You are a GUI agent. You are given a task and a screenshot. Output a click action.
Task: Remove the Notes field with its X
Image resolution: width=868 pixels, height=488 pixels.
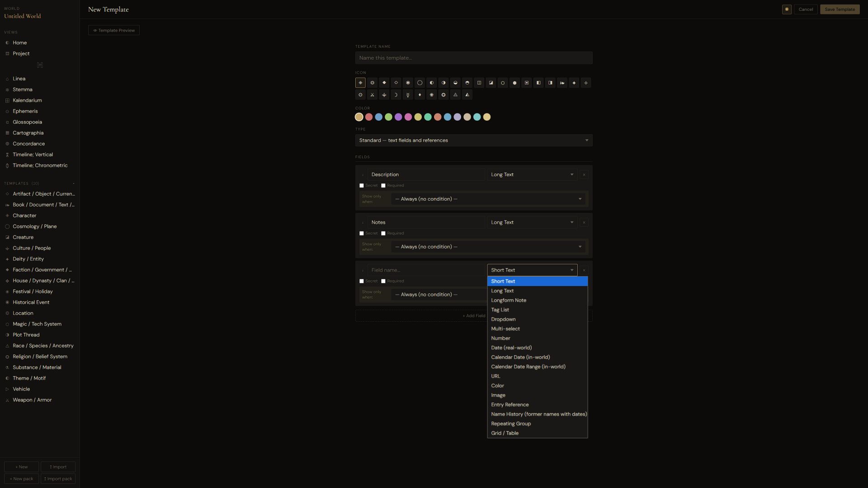[x=584, y=223]
